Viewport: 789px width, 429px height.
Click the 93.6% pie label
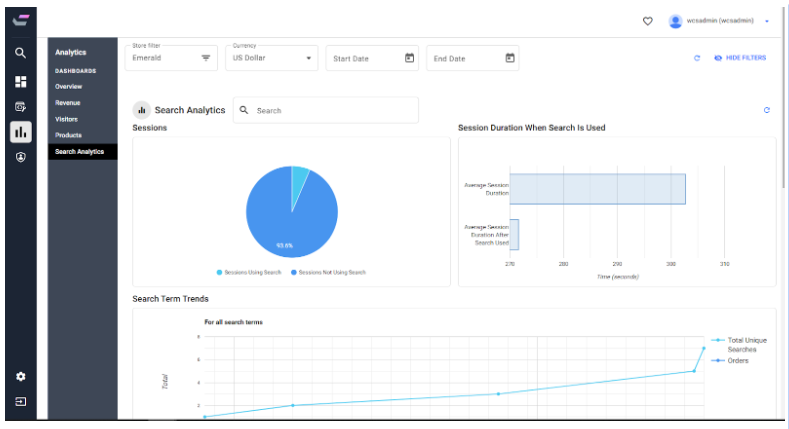click(x=284, y=245)
